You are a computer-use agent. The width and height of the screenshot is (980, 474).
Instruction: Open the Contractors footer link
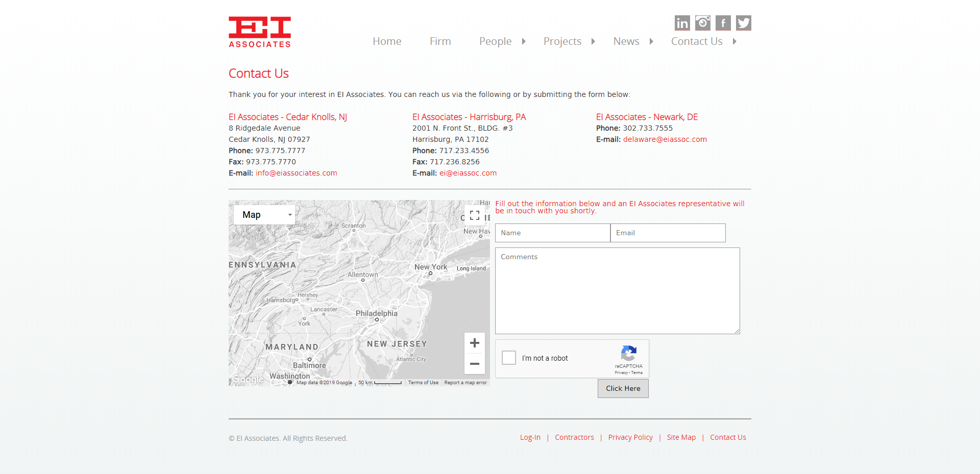click(x=574, y=437)
